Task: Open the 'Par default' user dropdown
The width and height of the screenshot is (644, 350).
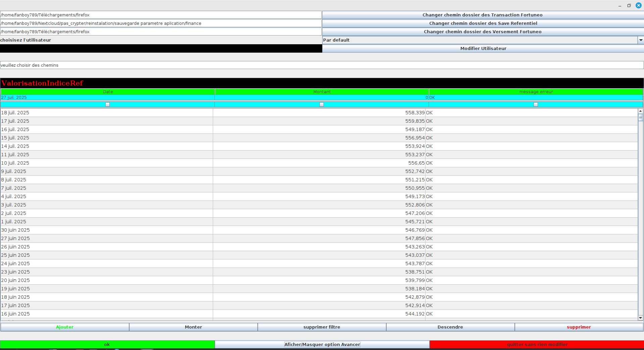Action: [x=641, y=40]
